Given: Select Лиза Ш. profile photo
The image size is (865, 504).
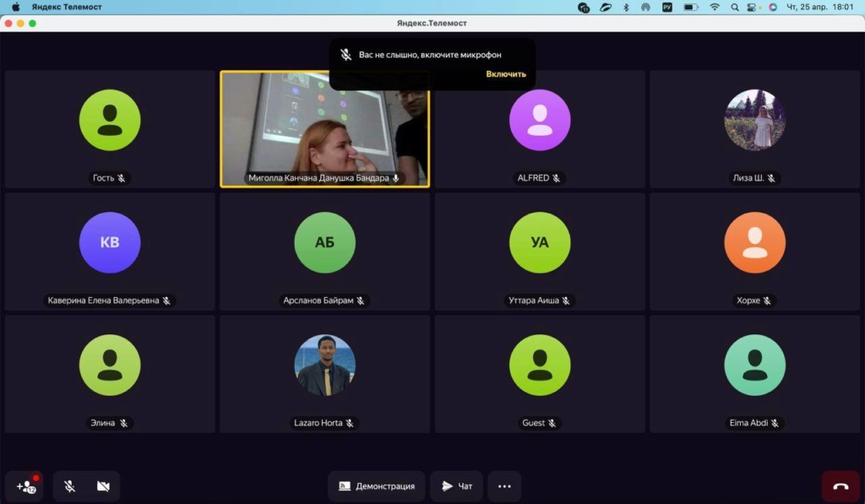Looking at the screenshot, I should [x=754, y=120].
